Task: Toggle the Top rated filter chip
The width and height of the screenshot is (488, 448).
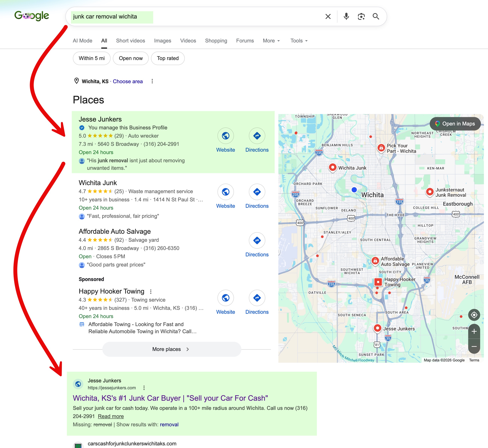Action: [168, 58]
